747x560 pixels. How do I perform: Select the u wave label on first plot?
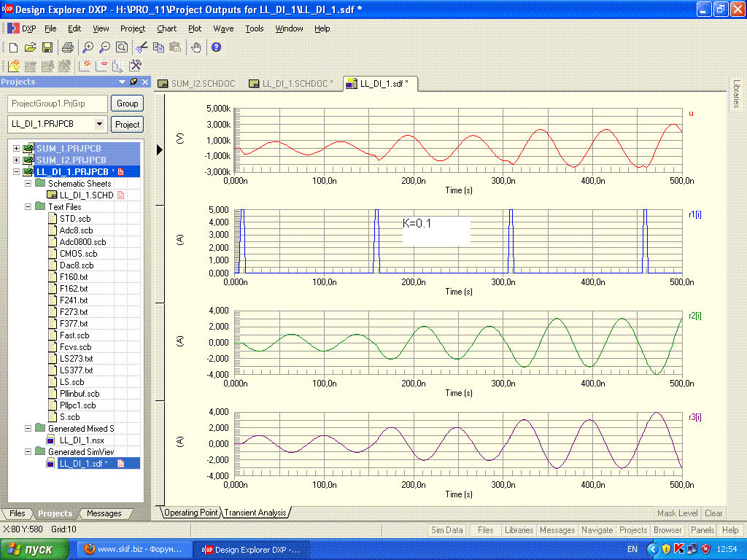pyautogui.click(x=690, y=114)
